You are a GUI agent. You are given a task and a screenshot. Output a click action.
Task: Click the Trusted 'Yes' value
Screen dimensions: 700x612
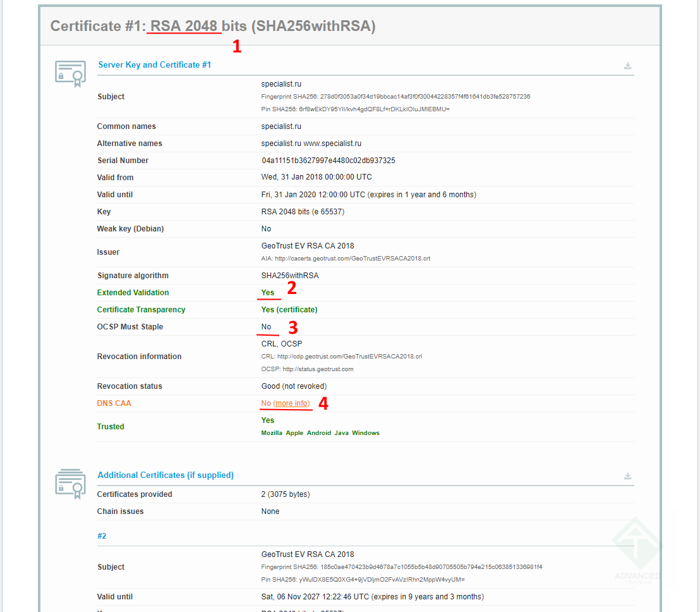pos(268,420)
